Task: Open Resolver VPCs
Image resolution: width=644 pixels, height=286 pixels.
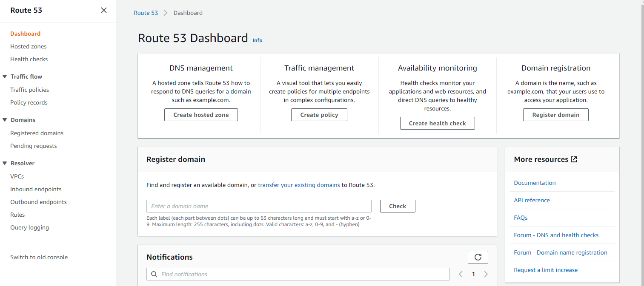Action: 17,176
